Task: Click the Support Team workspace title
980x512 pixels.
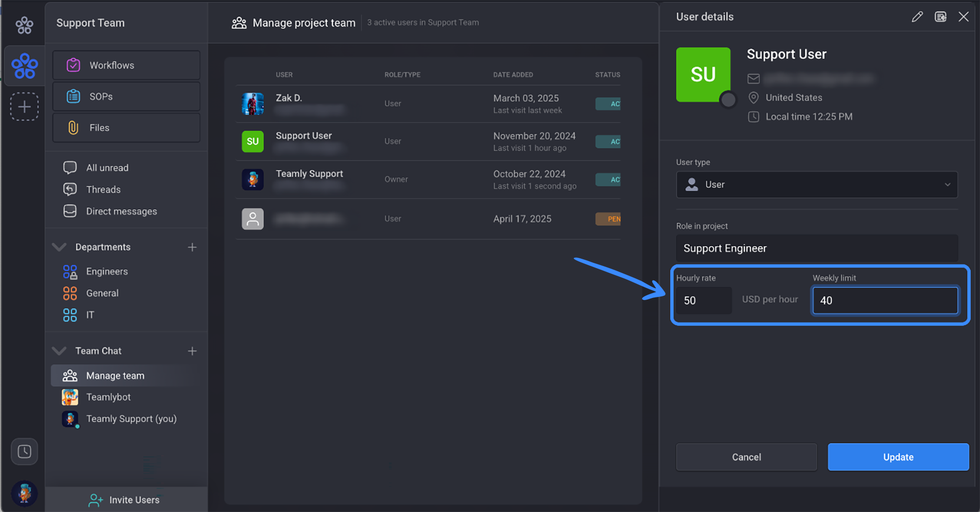Action: click(x=91, y=23)
